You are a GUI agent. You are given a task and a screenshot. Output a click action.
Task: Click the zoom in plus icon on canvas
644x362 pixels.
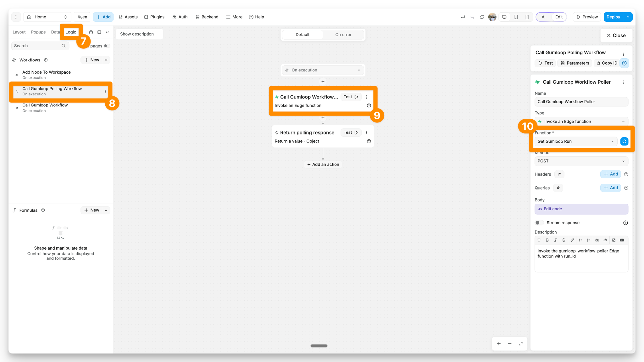(499, 344)
